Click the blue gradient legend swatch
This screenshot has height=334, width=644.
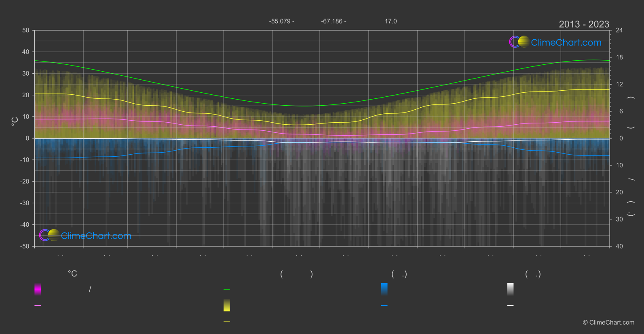[384, 289]
